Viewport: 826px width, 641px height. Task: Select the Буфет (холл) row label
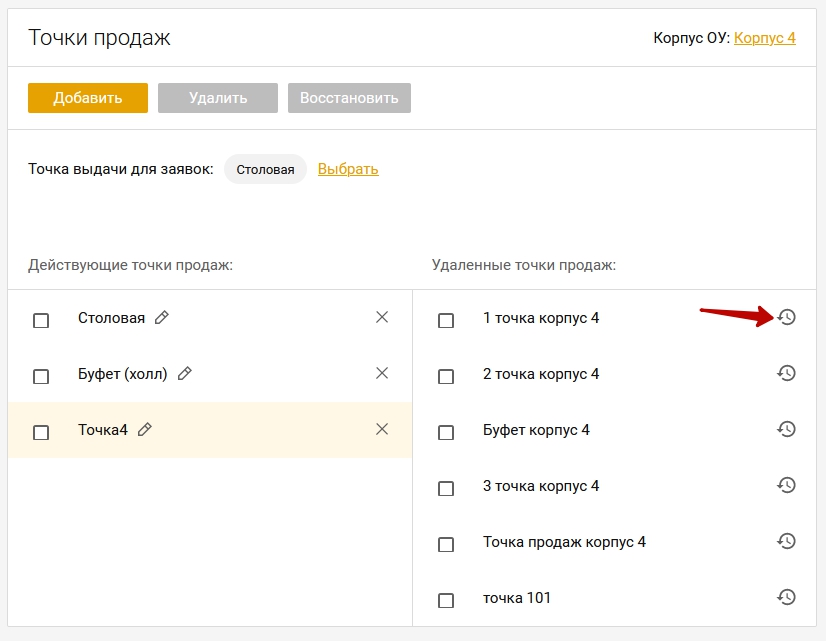(x=123, y=374)
